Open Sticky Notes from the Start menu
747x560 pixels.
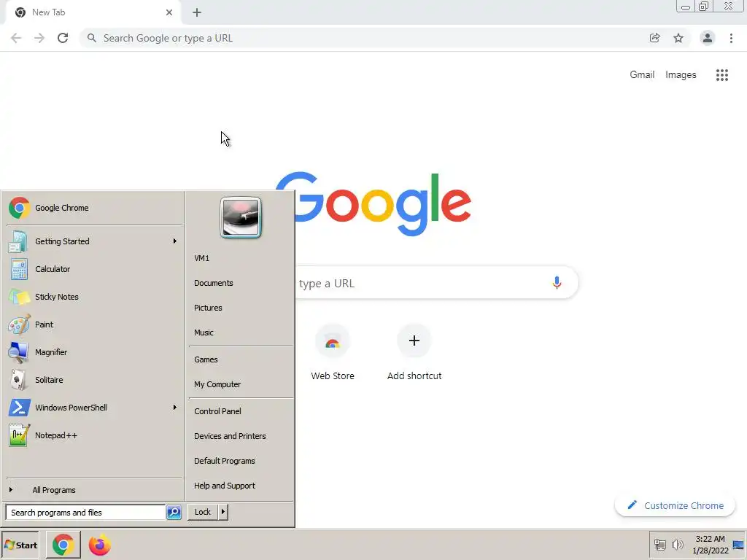94,297
